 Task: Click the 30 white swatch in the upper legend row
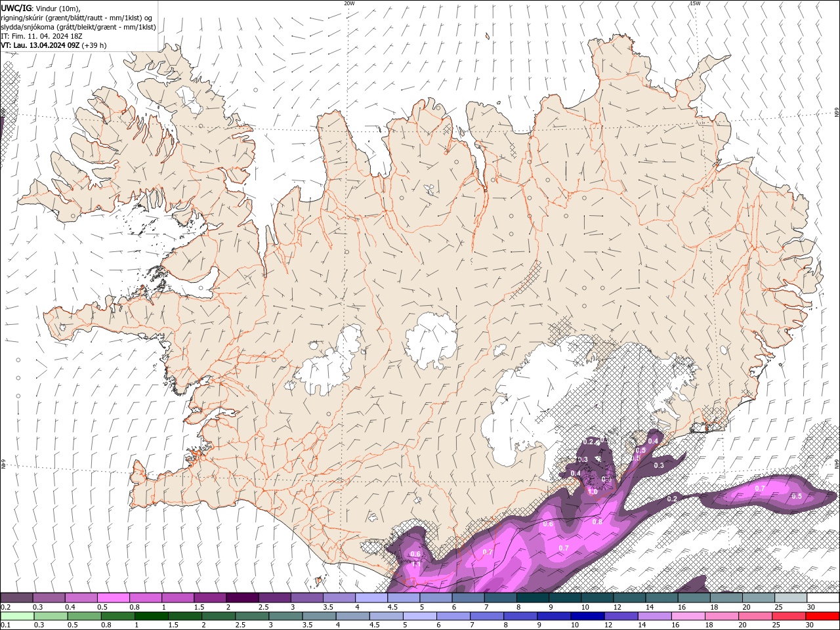point(823,598)
